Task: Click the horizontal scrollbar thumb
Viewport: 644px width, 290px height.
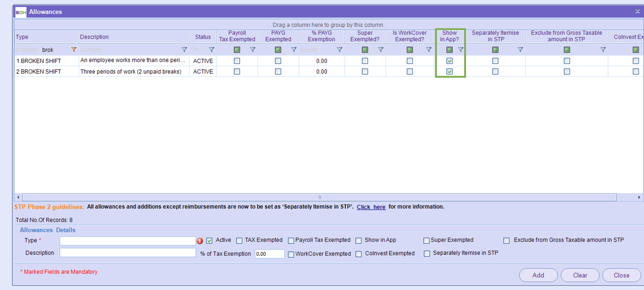Action: (x=319, y=197)
